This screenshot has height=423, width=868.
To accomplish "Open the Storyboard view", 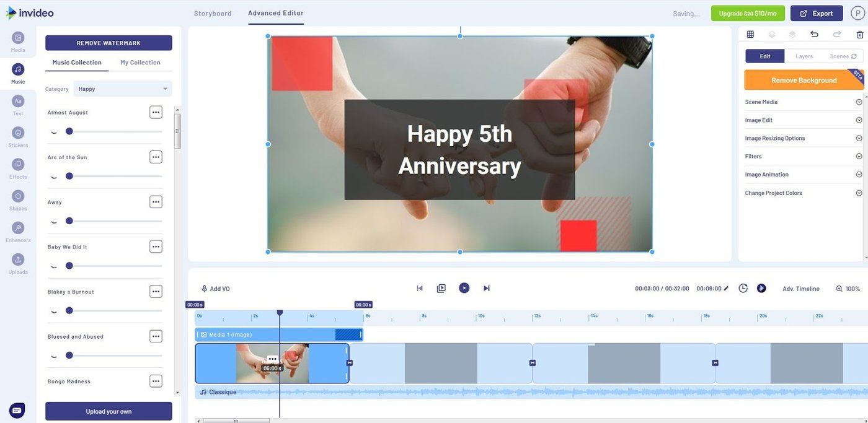I will tap(212, 13).
